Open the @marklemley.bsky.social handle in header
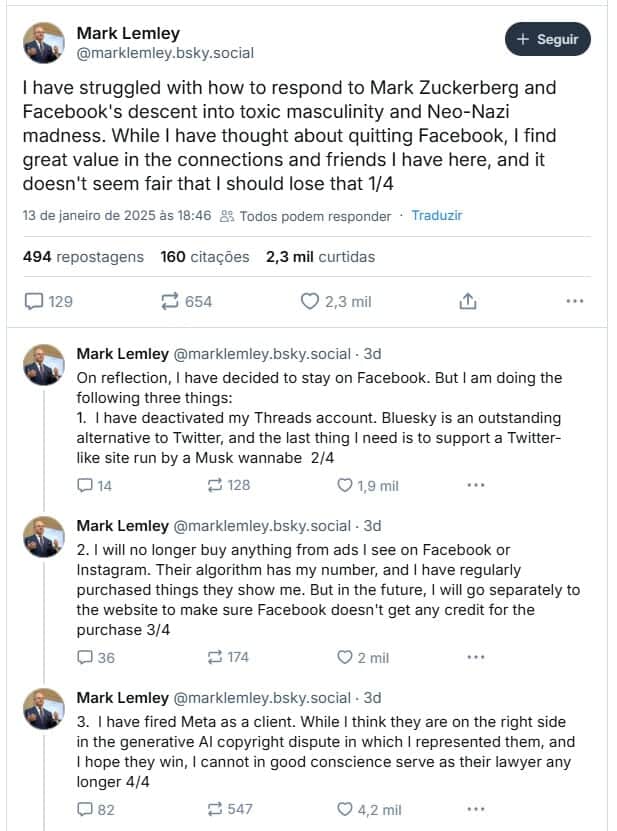This screenshot has height=831, width=617. 165,53
